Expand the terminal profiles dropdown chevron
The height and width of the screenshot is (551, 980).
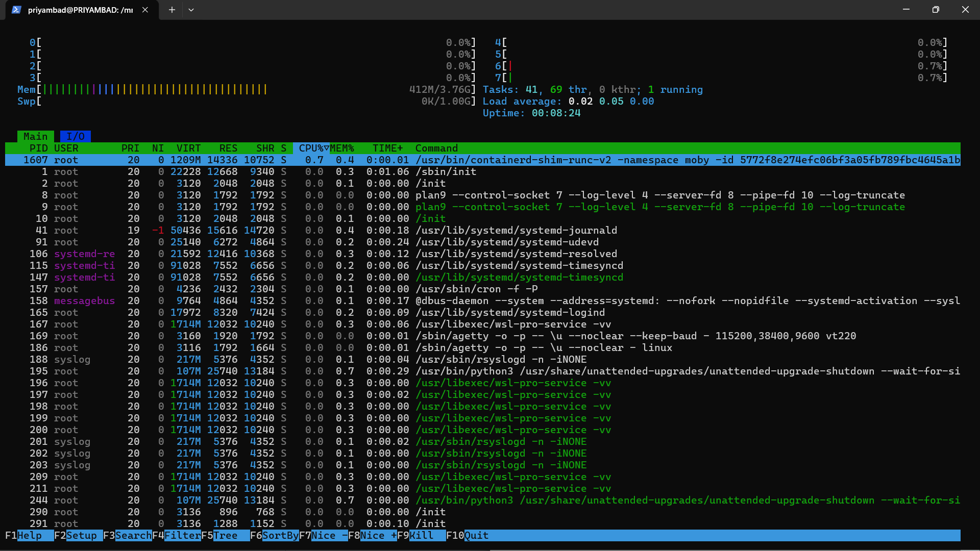[x=191, y=10]
